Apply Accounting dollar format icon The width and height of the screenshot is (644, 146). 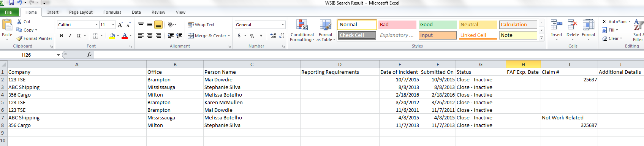pyautogui.click(x=239, y=36)
